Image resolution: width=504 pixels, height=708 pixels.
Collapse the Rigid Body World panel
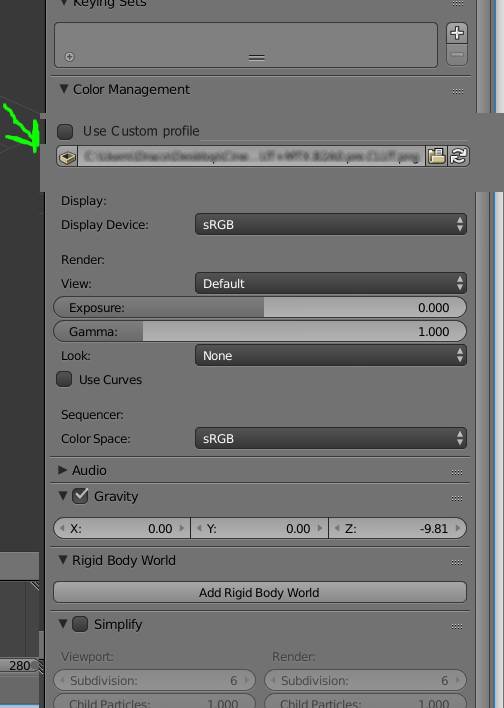click(63, 560)
